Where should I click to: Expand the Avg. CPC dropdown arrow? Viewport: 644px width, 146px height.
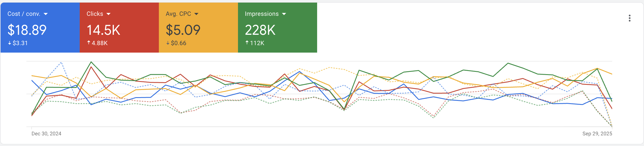click(x=196, y=14)
